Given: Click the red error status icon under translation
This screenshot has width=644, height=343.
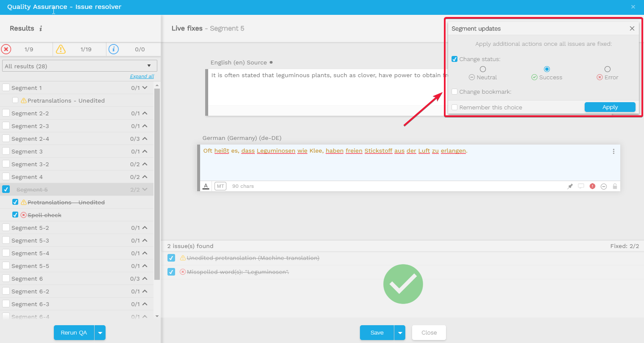Looking at the screenshot, I should [x=592, y=186].
